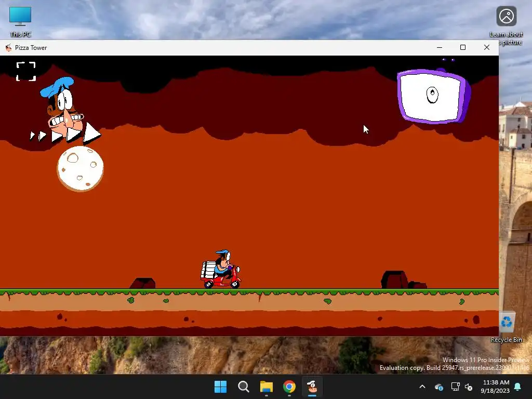Click Peppino riding the red scooter
Viewport: 532px width, 399px height.
point(221,270)
